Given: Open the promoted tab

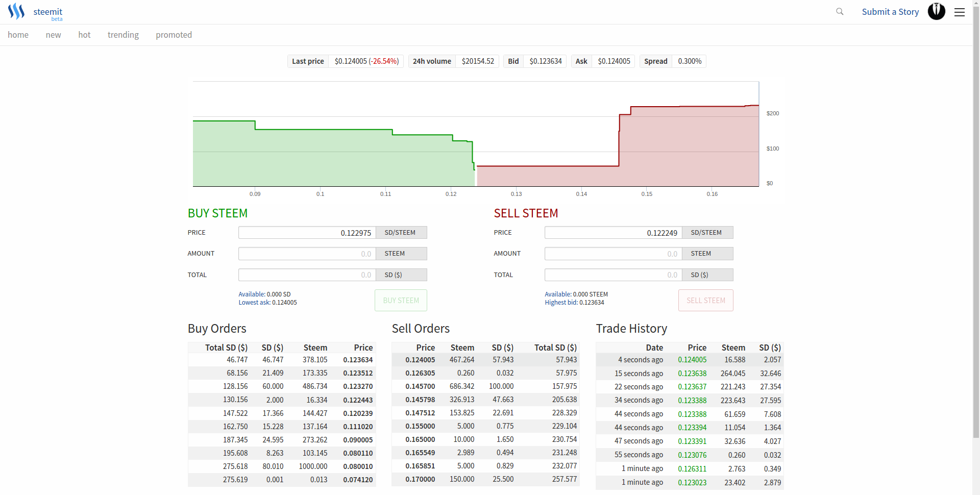Looking at the screenshot, I should coord(174,35).
